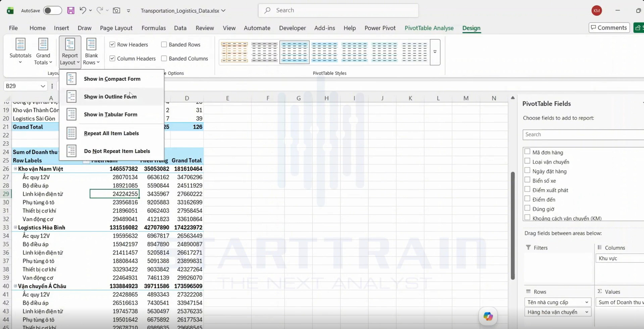The width and height of the screenshot is (644, 329).
Task: Open the Power Pivot tab
Action: tap(380, 28)
